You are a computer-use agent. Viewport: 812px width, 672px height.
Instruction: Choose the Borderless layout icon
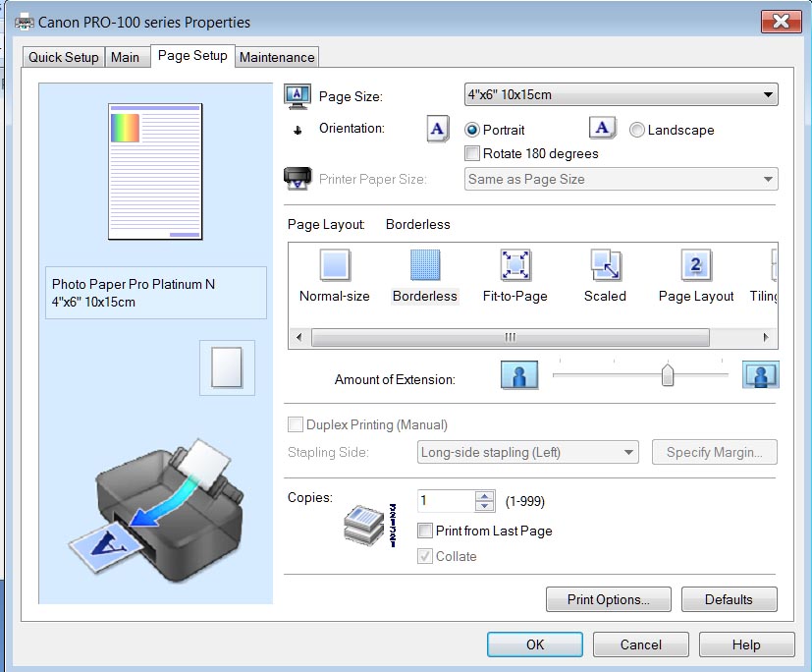click(425, 266)
